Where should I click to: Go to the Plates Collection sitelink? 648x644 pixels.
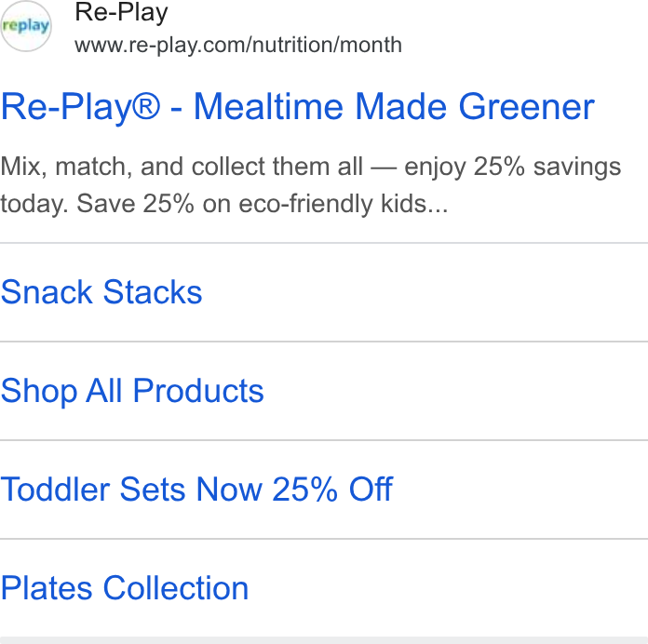point(125,588)
